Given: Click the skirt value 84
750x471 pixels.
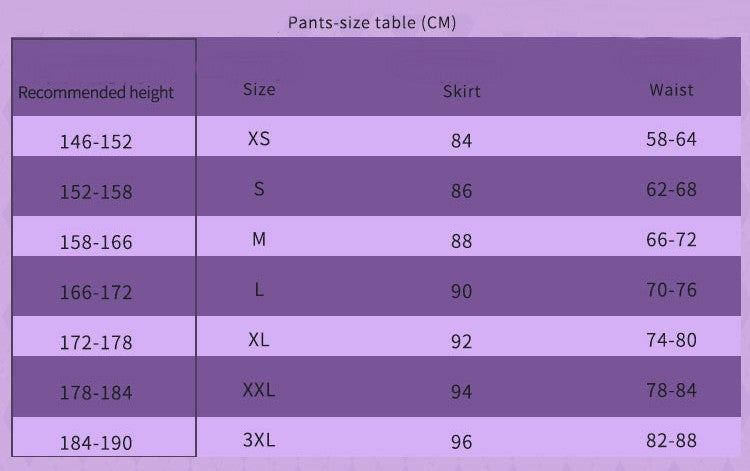Looking at the screenshot, I should pos(461,141).
